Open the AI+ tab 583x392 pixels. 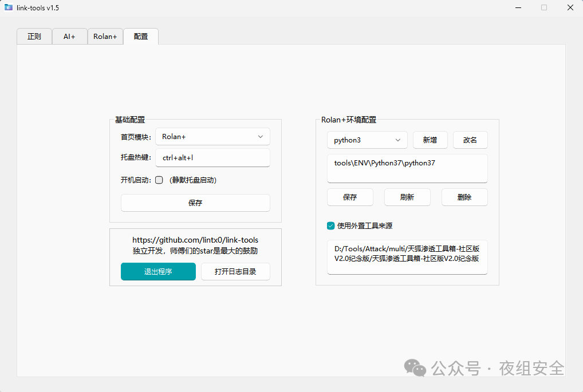pyautogui.click(x=69, y=36)
